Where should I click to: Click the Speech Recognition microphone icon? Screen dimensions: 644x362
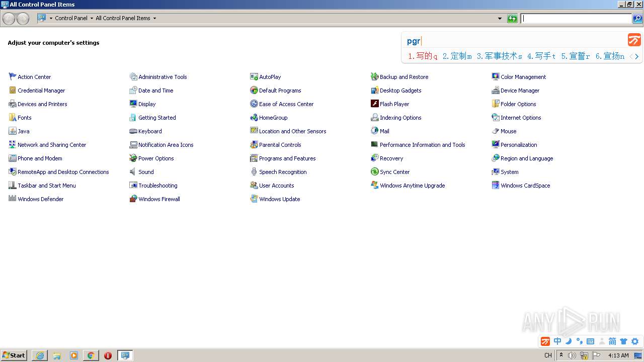pos(254,171)
